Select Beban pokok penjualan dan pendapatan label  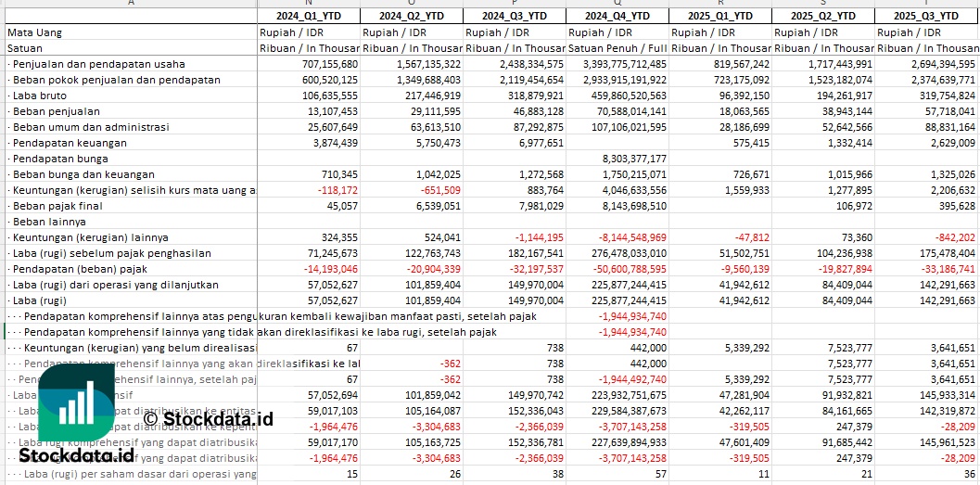point(114,80)
